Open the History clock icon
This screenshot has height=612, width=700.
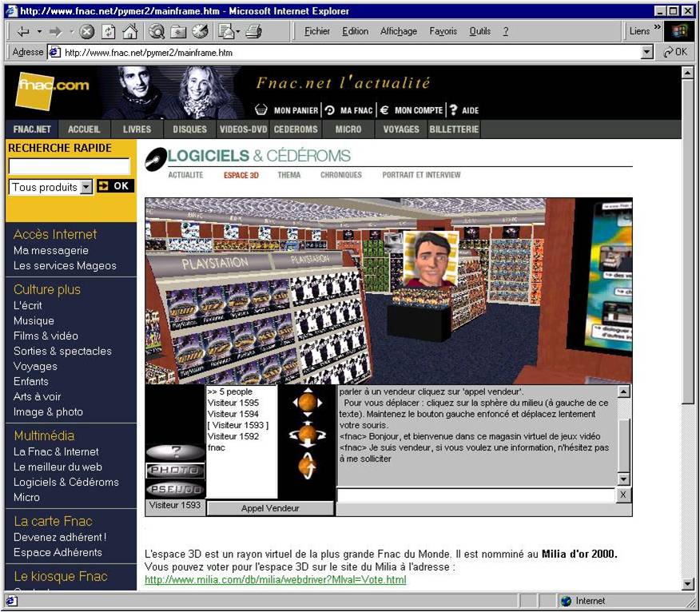point(201,31)
